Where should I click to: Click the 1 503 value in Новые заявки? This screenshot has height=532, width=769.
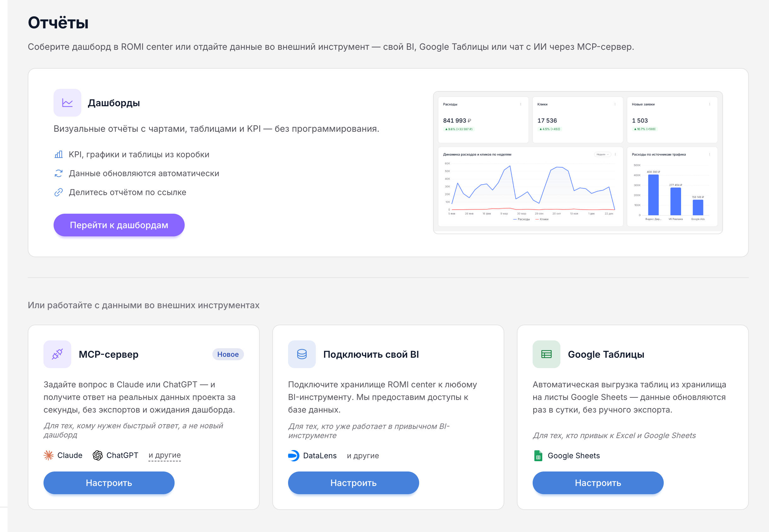coord(640,121)
